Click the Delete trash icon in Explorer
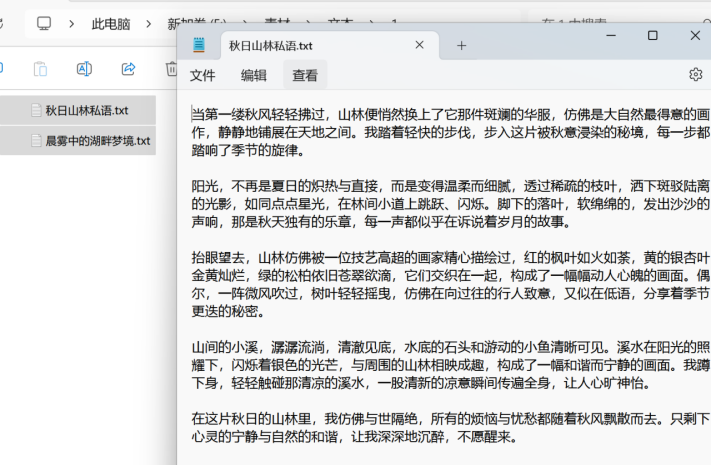This screenshot has width=712, height=465. (170, 69)
